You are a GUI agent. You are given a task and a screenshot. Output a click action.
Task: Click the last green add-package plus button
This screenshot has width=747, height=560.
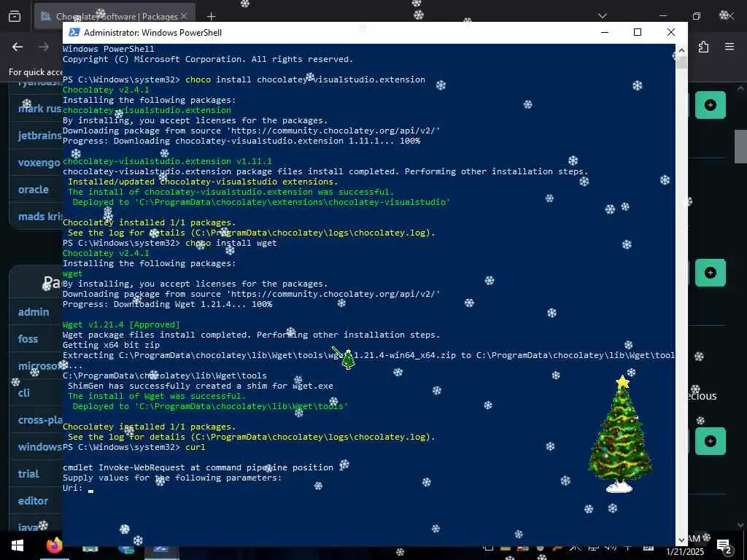711,441
